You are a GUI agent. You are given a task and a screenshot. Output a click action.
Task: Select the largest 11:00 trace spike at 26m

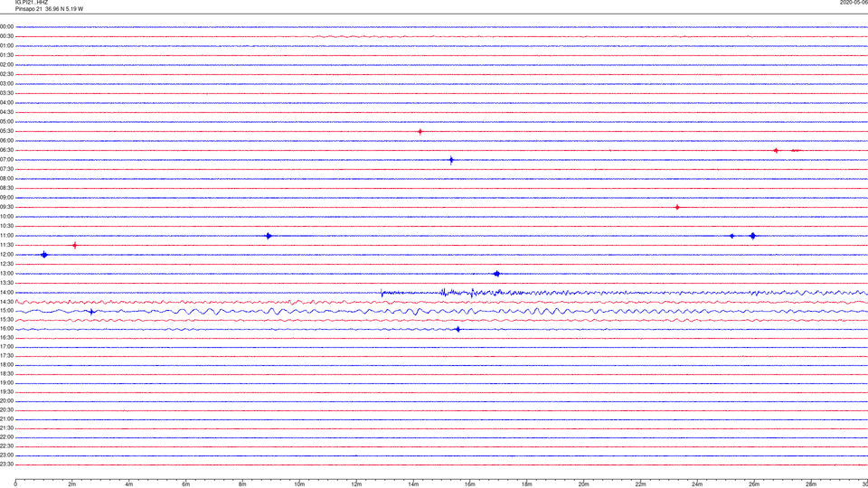[x=752, y=236]
